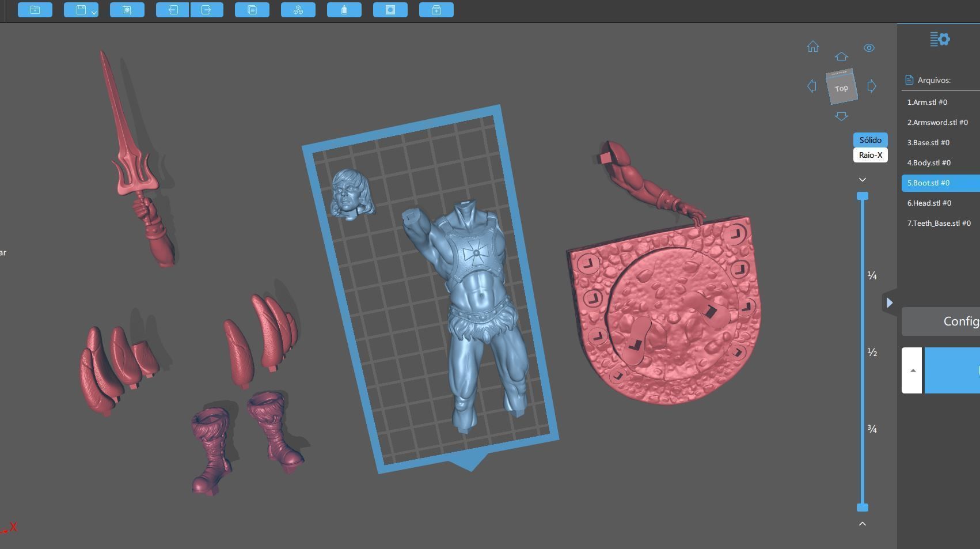980x549 pixels.
Task: Reset view with the home icon
Action: click(x=813, y=47)
